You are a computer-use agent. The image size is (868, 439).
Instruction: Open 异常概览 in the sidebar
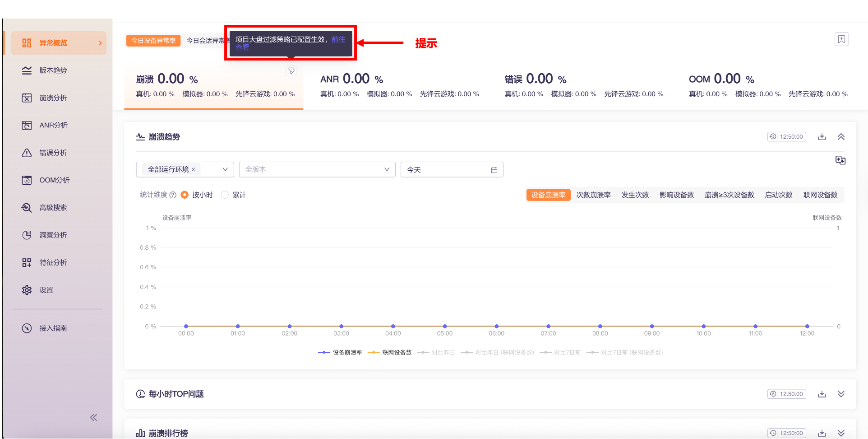click(59, 43)
